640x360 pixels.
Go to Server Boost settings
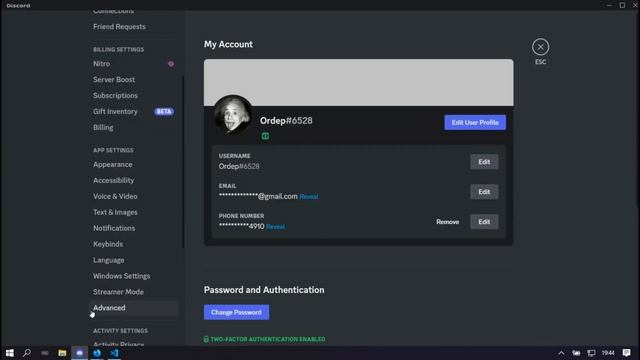pos(133,80)
